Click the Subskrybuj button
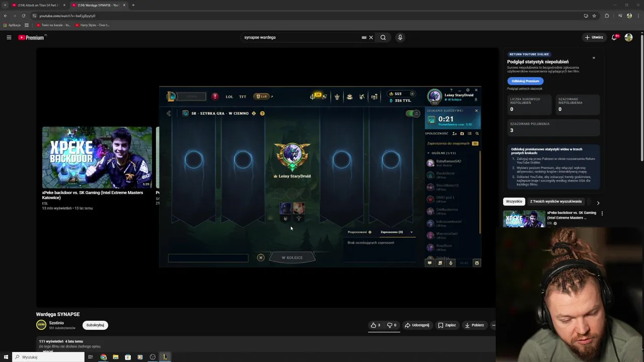This screenshot has height=362, width=644. pyautogui.click(x=95, y=325)
